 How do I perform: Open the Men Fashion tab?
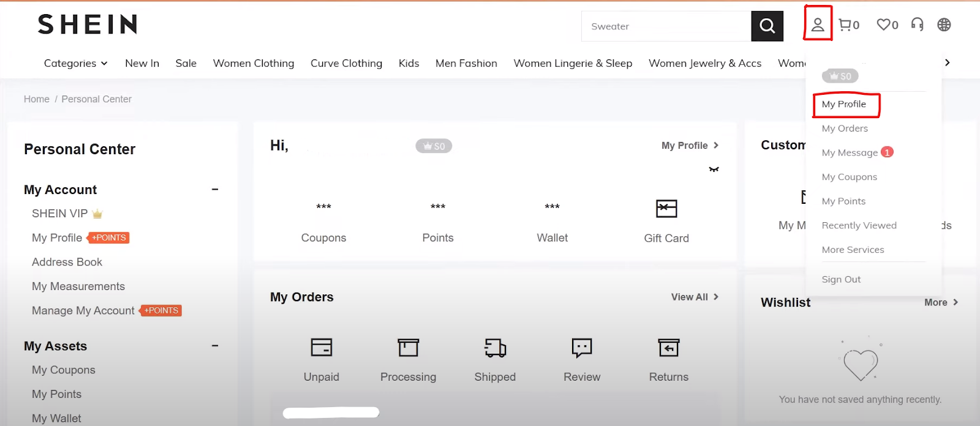click(x=466, y=63)
